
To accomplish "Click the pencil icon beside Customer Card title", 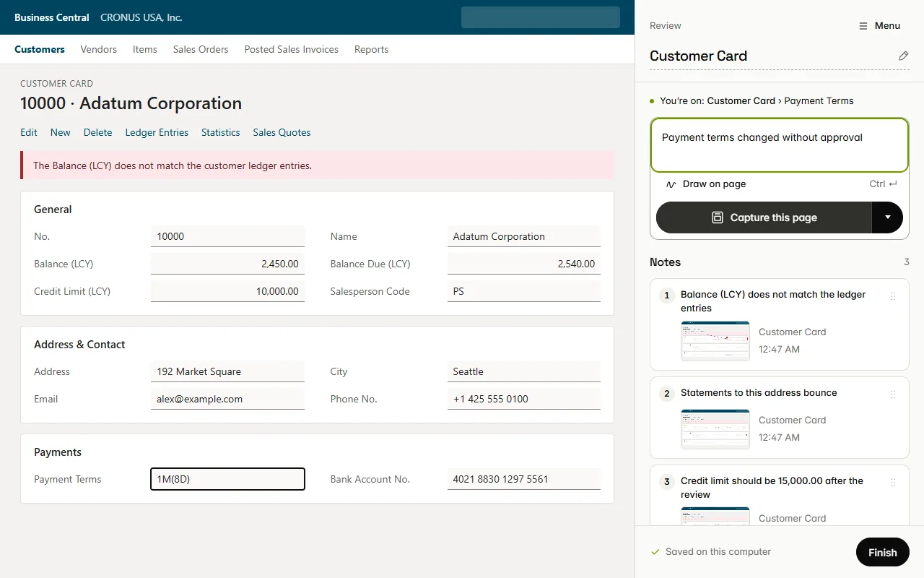I will [x=903, y=56].
